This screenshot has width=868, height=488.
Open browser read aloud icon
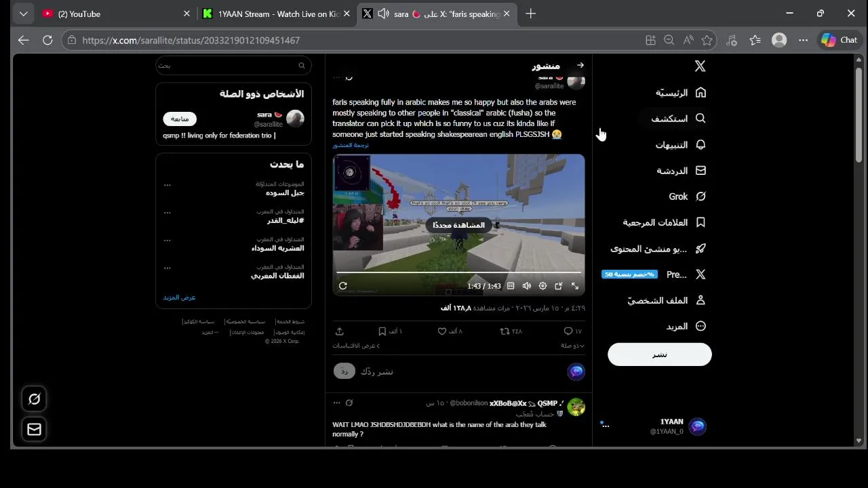coord(688,40)
